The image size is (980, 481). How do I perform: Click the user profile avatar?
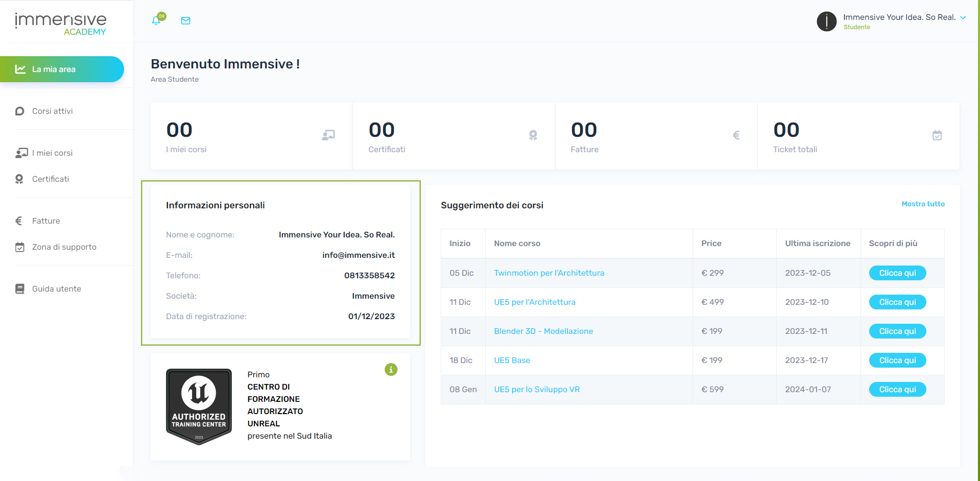[826, 21]
